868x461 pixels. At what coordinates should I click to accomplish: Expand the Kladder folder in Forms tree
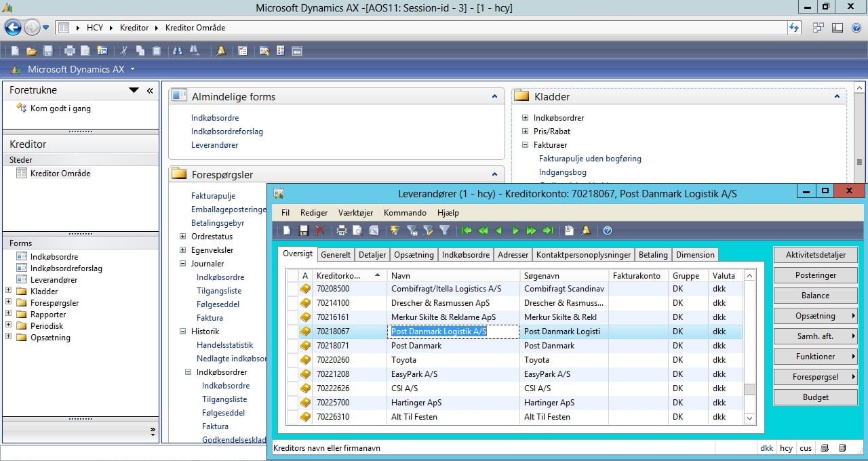[8, 291]
